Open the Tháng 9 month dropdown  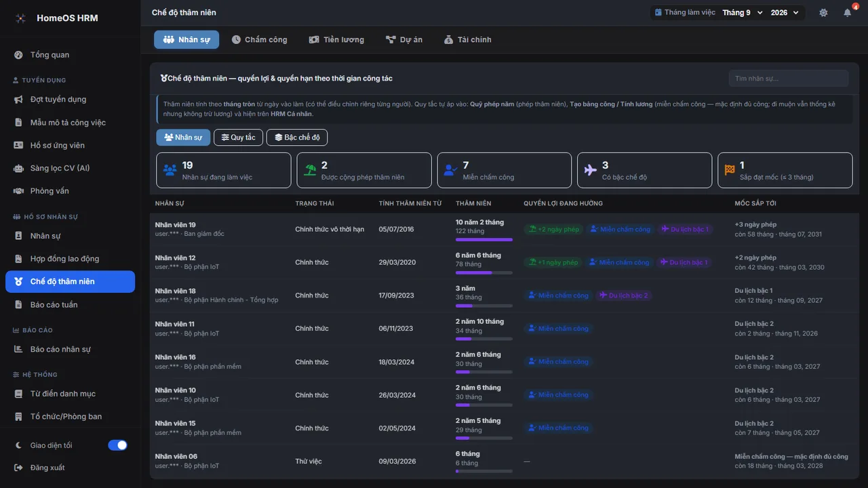click(743, 13)
